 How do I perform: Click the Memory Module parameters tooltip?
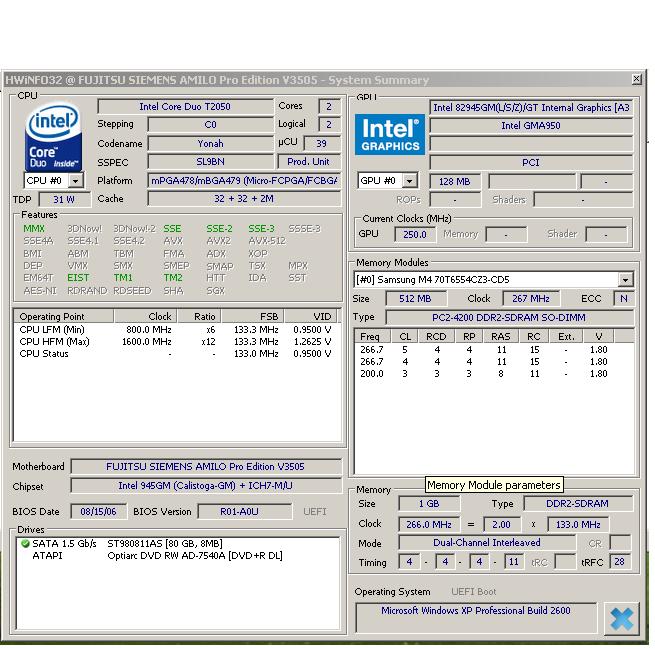tap(494, 485)
